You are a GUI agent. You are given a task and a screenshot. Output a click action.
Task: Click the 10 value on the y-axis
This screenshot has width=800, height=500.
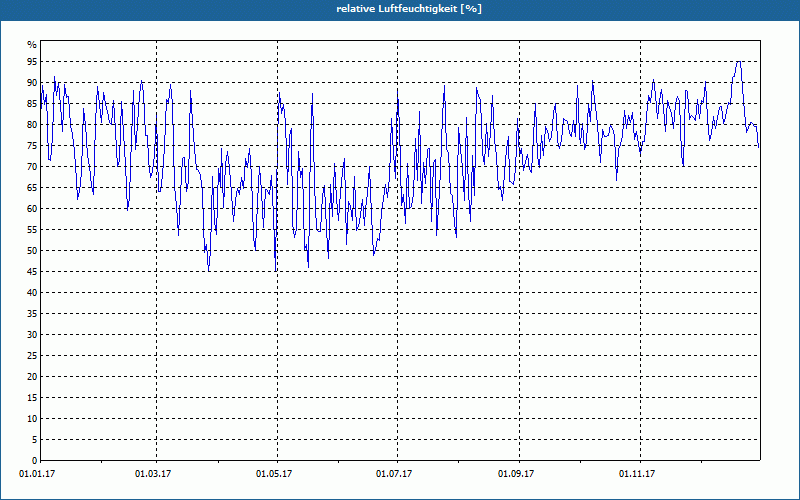coord(31,419)
